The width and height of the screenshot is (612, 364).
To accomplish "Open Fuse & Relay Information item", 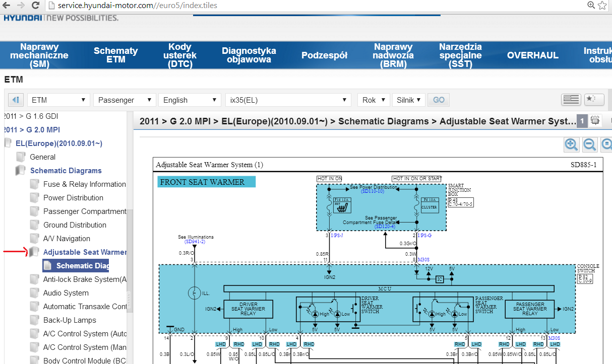I will point(84,184).
